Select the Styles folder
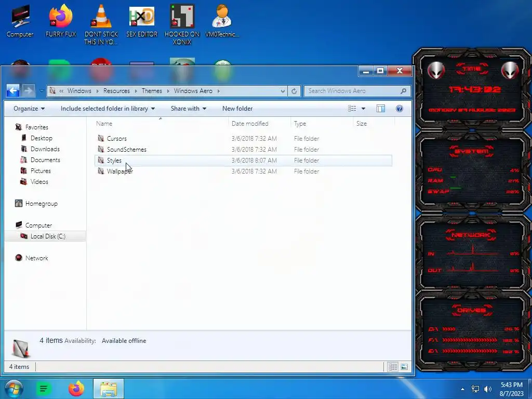This screenshot has width=532, height=399. 243,160
